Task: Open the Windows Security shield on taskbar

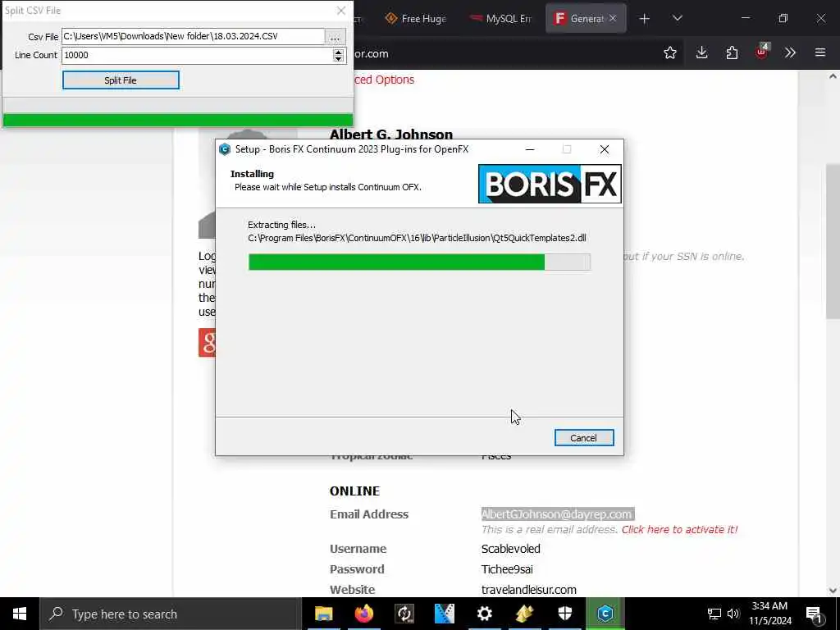Action: [x=564, y=614]
